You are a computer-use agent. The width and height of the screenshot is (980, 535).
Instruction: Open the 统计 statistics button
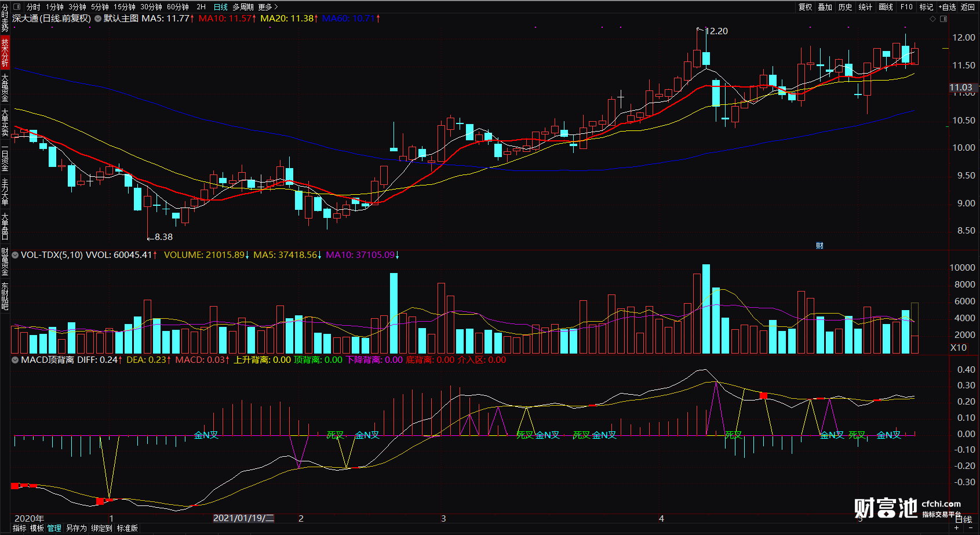click(865, 7)
